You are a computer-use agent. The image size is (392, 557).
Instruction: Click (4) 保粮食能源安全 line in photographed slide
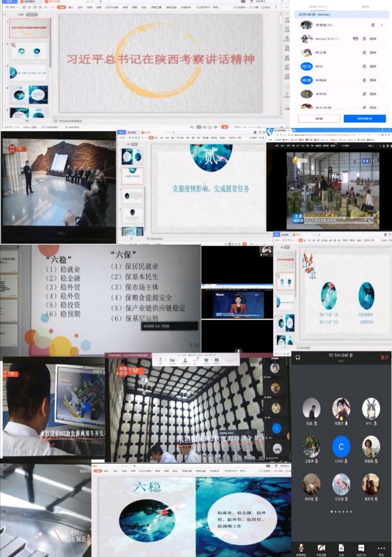[141, 298]
